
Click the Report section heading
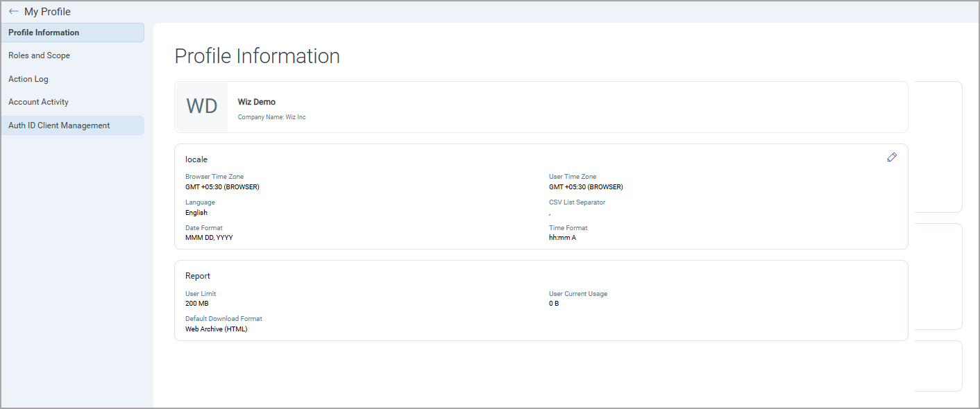point(198,276)
